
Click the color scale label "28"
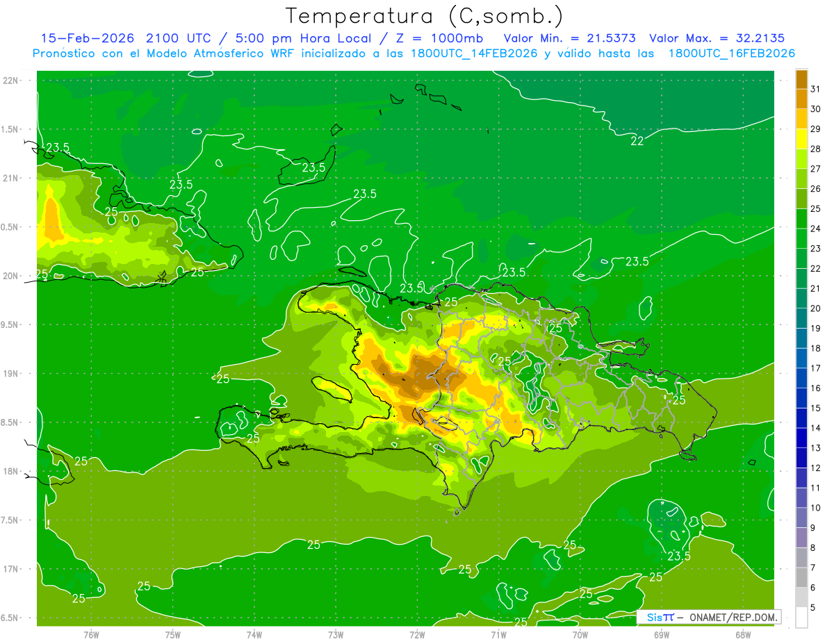click(x=816, y=149)
